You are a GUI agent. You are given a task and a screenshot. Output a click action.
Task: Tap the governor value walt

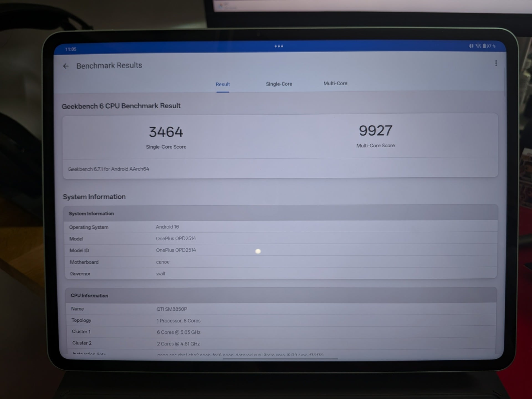(x=161, y=274)
